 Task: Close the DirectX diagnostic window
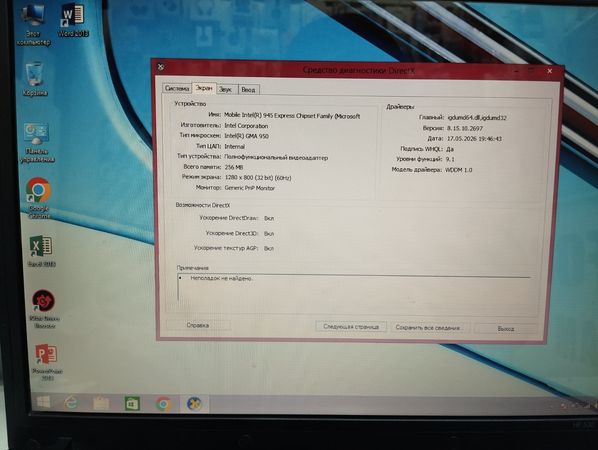(x=550, y=71)
